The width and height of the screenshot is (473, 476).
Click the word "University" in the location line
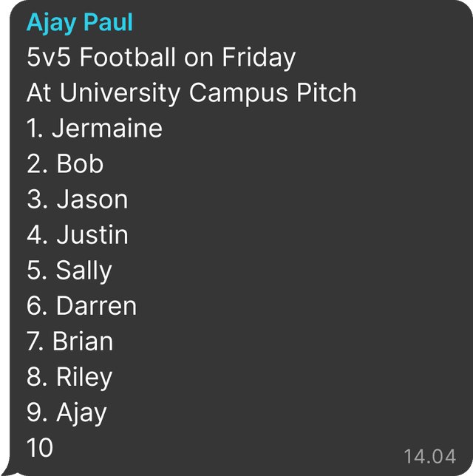tap(120, 93)
